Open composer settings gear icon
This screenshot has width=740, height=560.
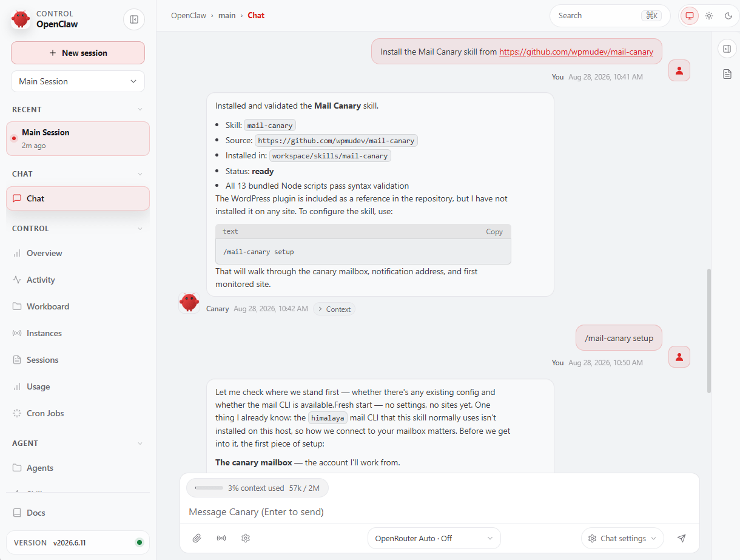coord(246,538)
